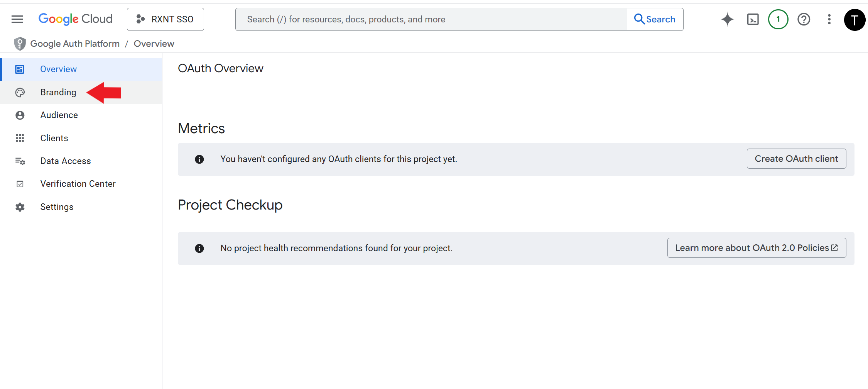
Task: Click the Data Access icon in sidebar
Action: pyautogui.click(x=20, y=161)
